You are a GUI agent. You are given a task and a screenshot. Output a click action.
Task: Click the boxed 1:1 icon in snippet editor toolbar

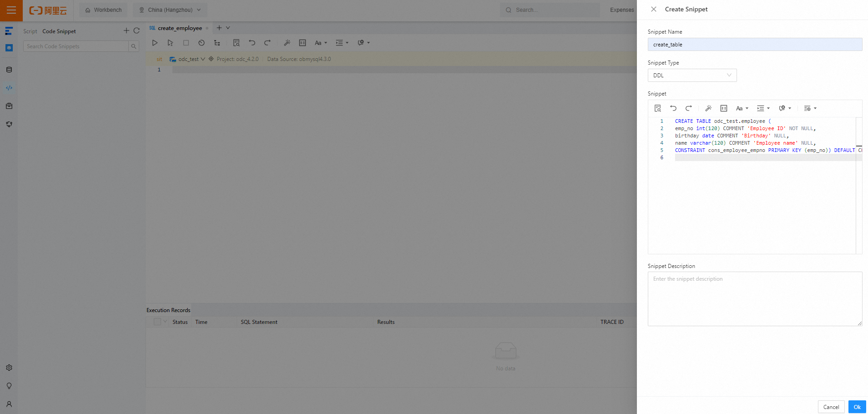click(724, 108)
